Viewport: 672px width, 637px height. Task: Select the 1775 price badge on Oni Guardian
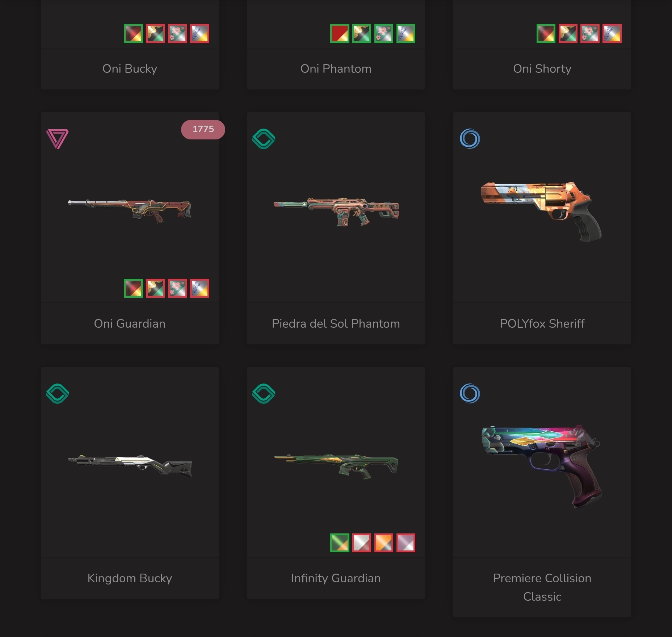coord(203,129)
